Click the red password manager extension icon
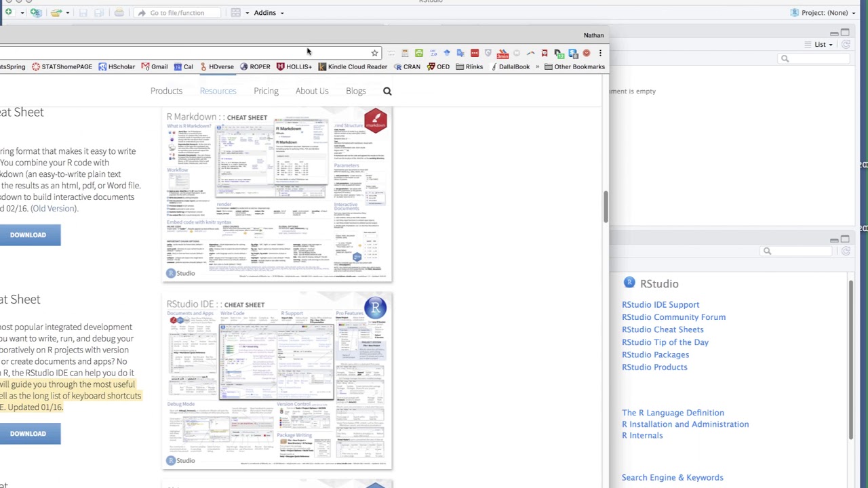 pyautogui.click(x=475, y=53)
